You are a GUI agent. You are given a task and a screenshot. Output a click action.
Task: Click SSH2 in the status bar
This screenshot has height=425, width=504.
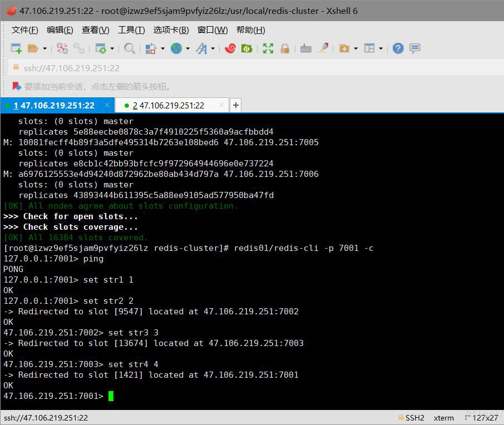(x=414, y=418)
